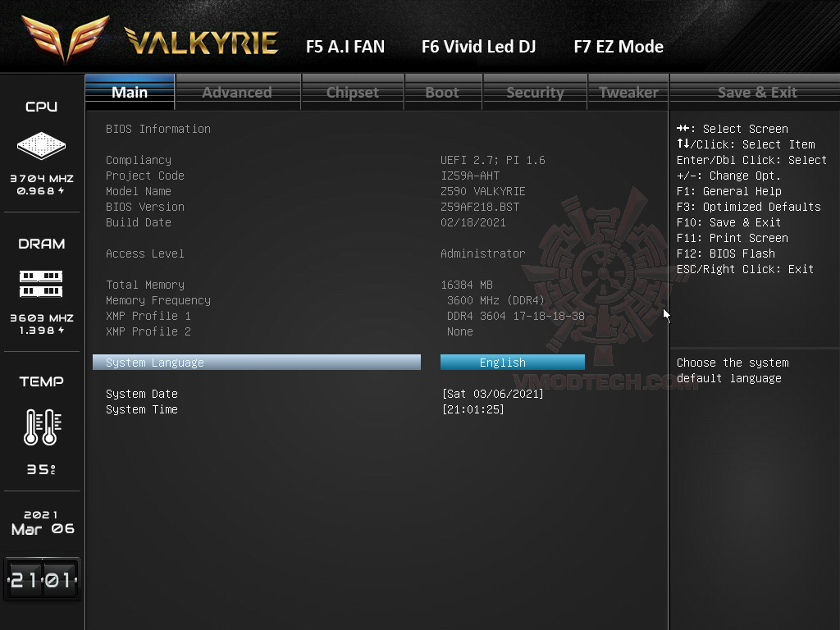Viewport: 840px width, 630px height.
Task: Open the Chipset tab
Action: pos(353,92)
